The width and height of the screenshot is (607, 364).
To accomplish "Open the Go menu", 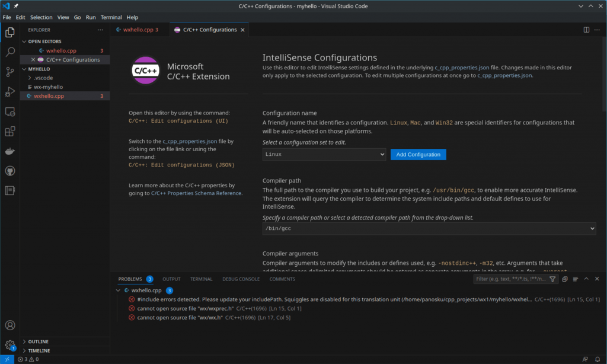I will point(78,17).
